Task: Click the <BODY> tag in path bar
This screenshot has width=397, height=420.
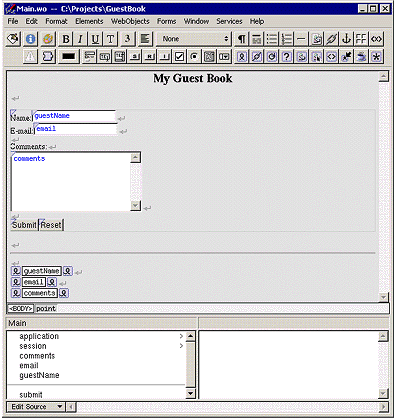Action: pos(20,308)
